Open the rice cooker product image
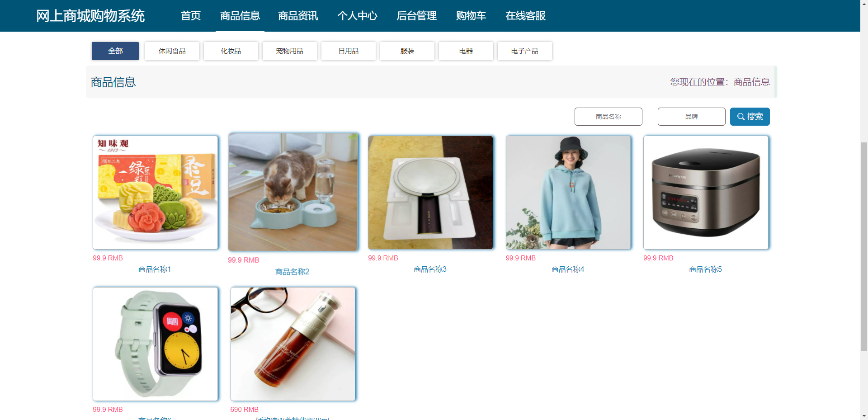 coord(706,193)
